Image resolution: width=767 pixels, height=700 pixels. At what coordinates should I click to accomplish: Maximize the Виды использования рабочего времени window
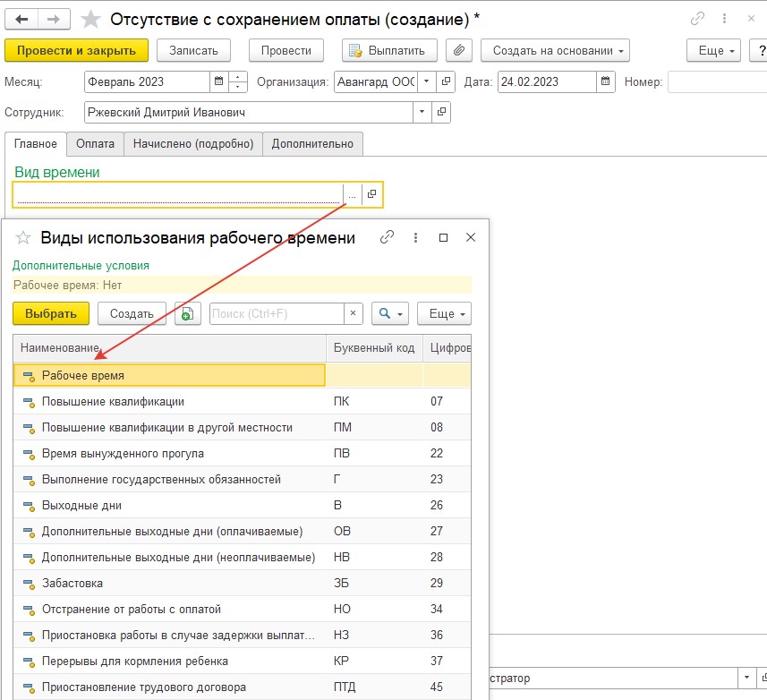[443, 237]
